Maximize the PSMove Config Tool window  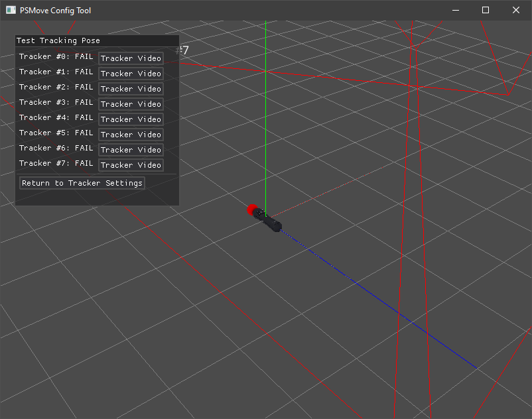(486, 10)
